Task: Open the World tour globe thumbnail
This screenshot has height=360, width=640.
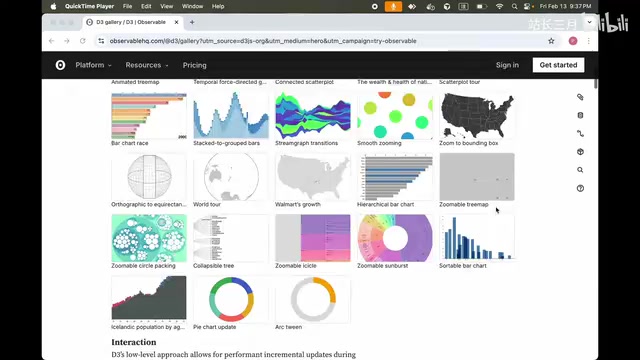Action: click(x=231, y=177)
